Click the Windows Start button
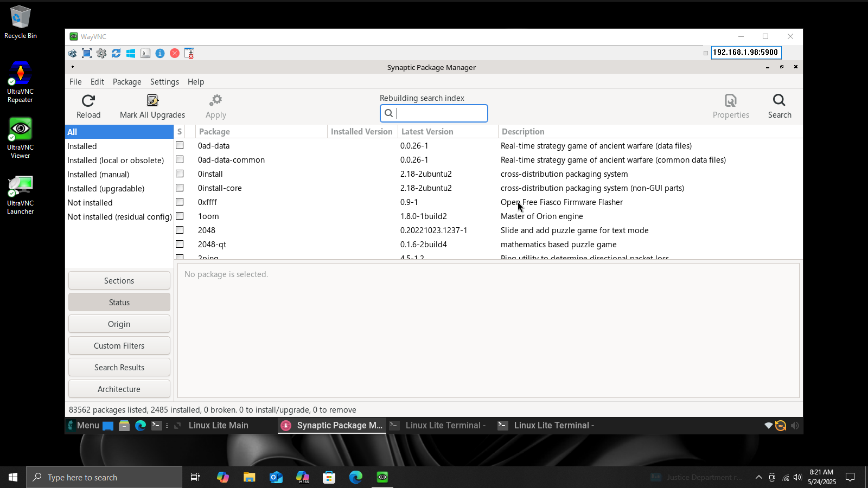The width and height of the screenshot is (868, 488). [13, 477]
